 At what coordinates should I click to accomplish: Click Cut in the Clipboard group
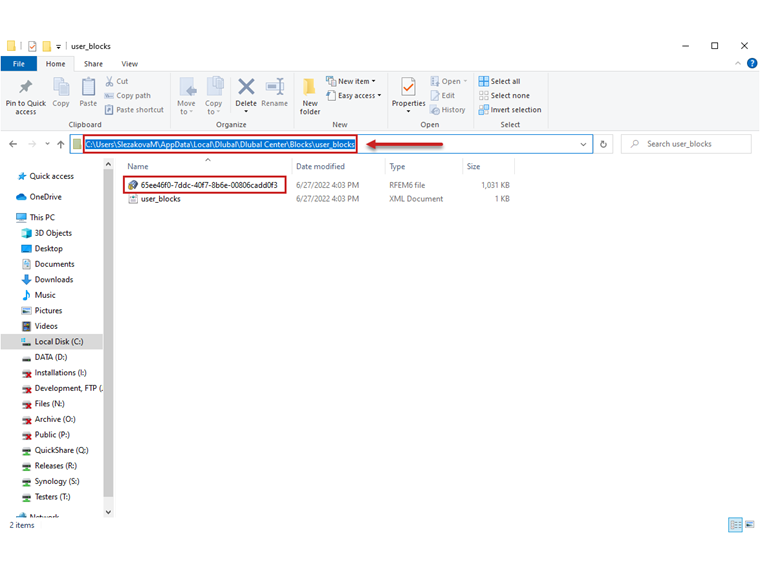point(117,81)
